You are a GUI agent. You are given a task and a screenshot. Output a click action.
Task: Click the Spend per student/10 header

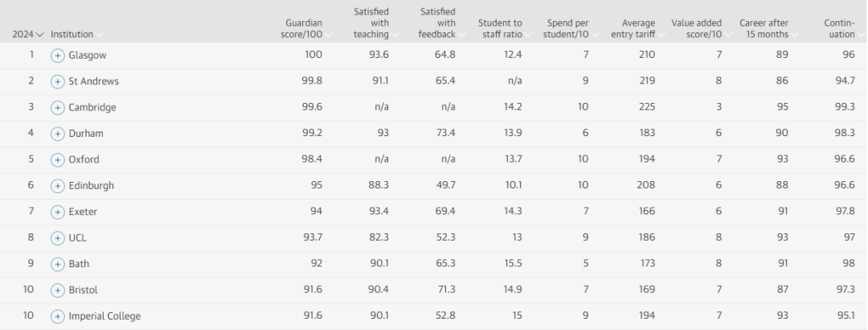coord(567,28)
